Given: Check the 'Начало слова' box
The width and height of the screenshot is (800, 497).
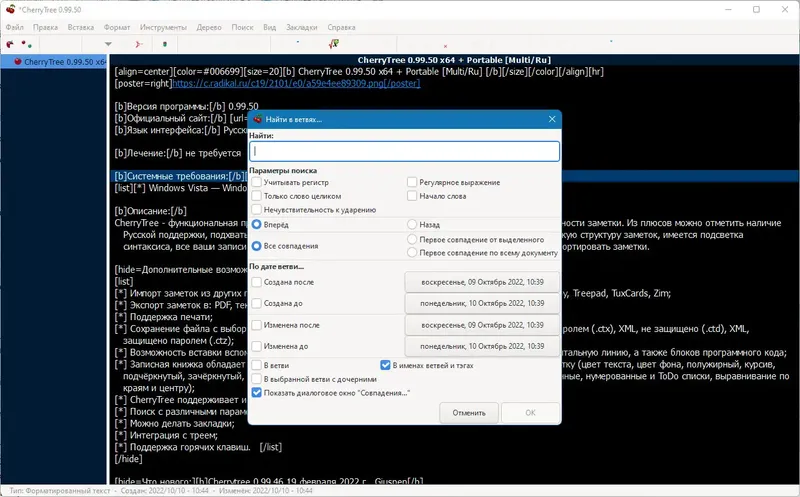Looking at the screenshot, I should point(412,196).
